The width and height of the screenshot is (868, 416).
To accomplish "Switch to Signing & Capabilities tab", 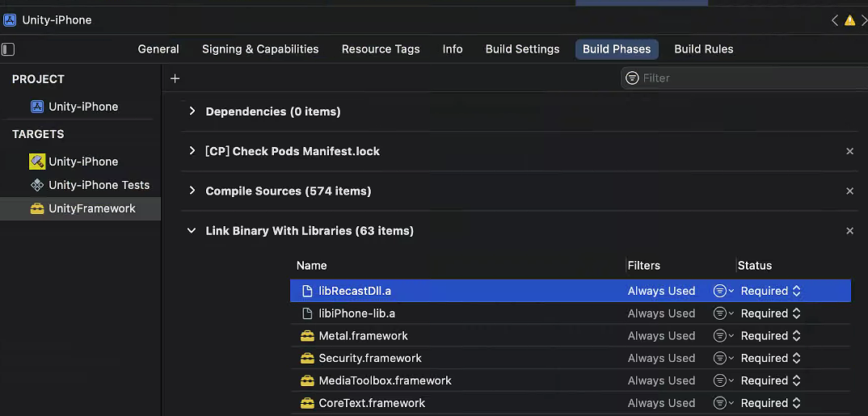I will point(260,49).
